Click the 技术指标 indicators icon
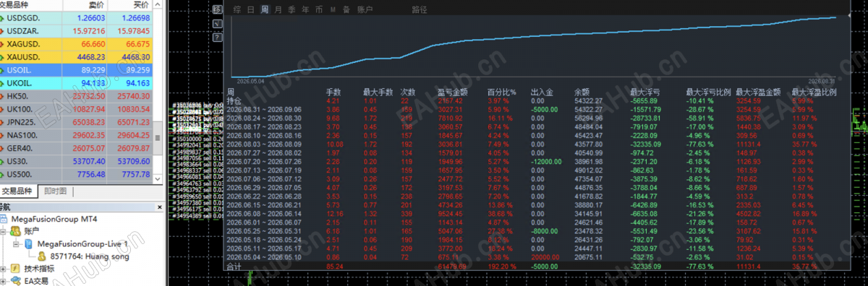 (x=16, y=268)
